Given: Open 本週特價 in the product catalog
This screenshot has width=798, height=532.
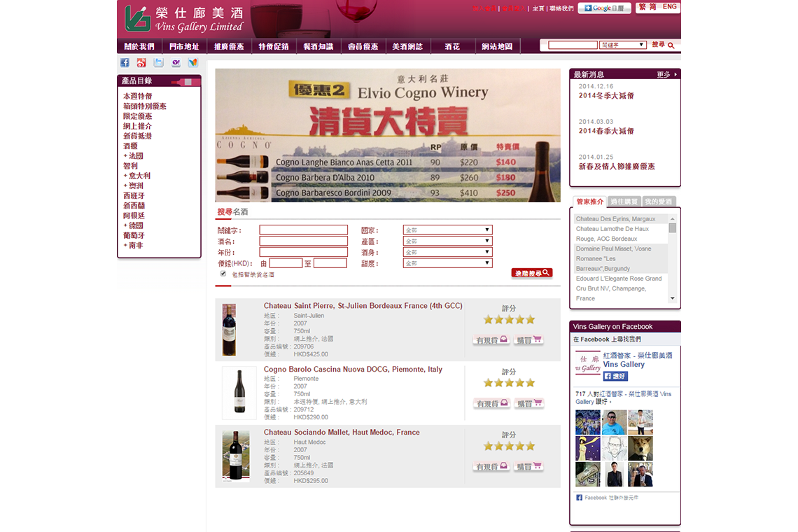Looking at the screenshot, I should pos(137,96).
